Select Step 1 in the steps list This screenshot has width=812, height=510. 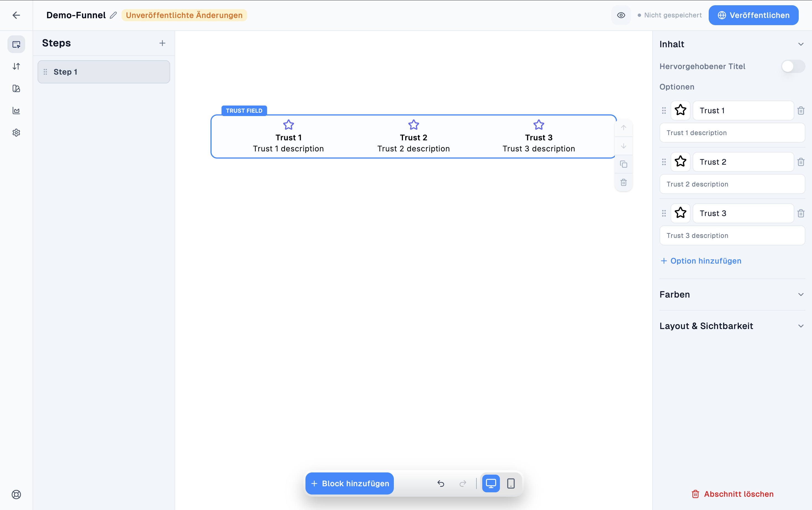click(104, 72)
